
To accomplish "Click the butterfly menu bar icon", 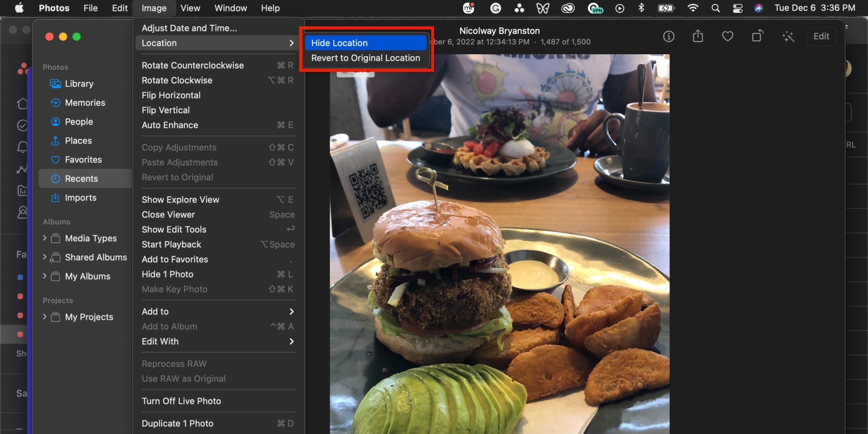I will (x=542, y=8).
